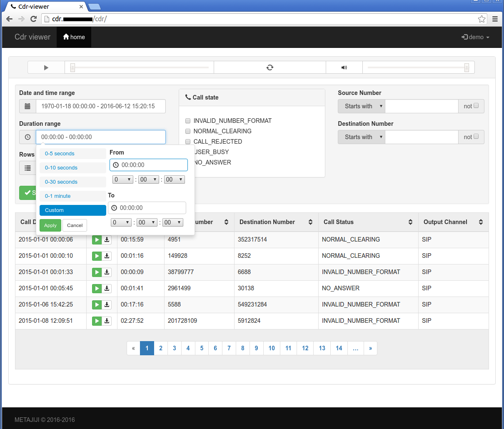504x429 pixels.
Task: Open the demo user dropdown menu
Action: (x=475, y=37)
